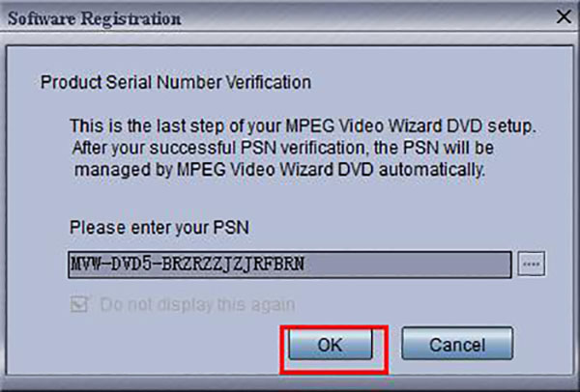Open the browse ellipsis button beside PSN field

pos(531,264)
